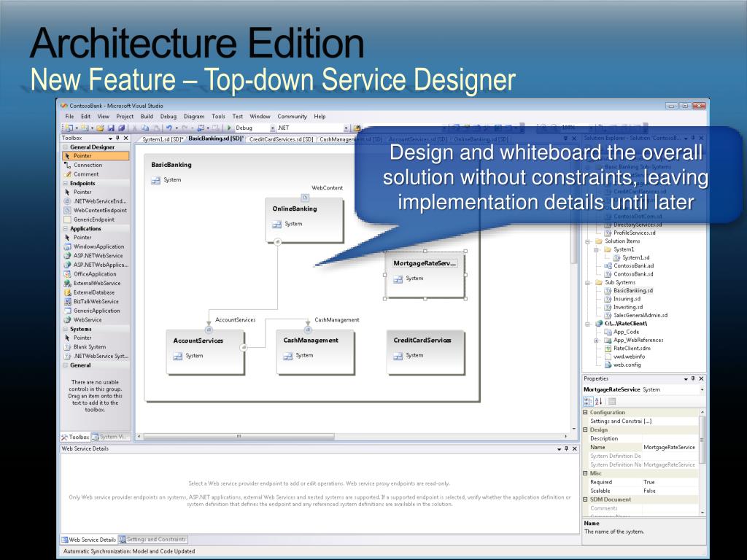The width and height of the screenshot is (747, 560).
Task: Choose ExternalWebService from the Toolbox
Action: 97,283
